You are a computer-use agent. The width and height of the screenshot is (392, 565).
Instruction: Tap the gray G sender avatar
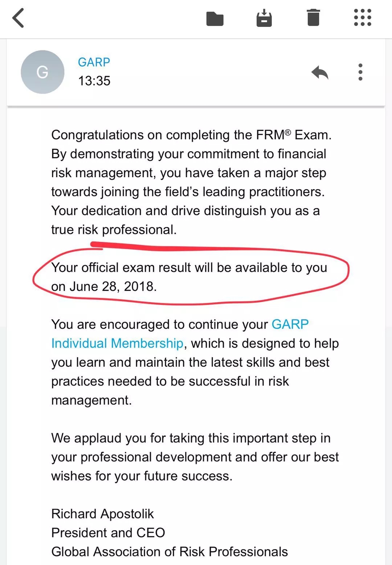(42, 72)
